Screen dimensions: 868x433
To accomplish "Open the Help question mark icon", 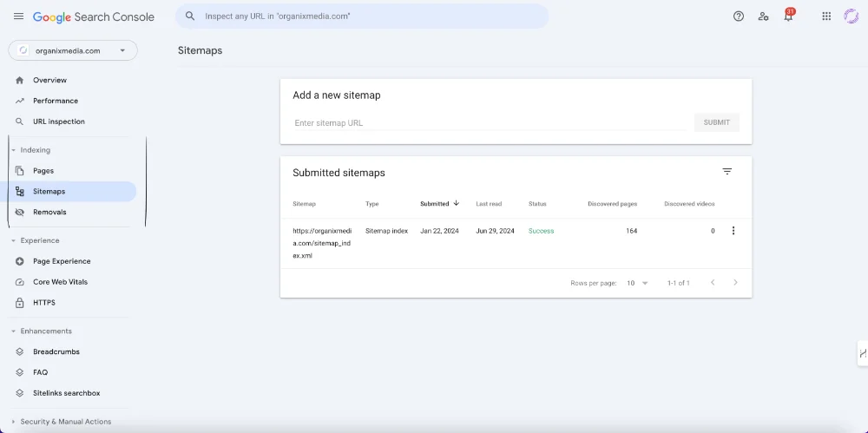I will pyautogui.click(x=738, y=16).
